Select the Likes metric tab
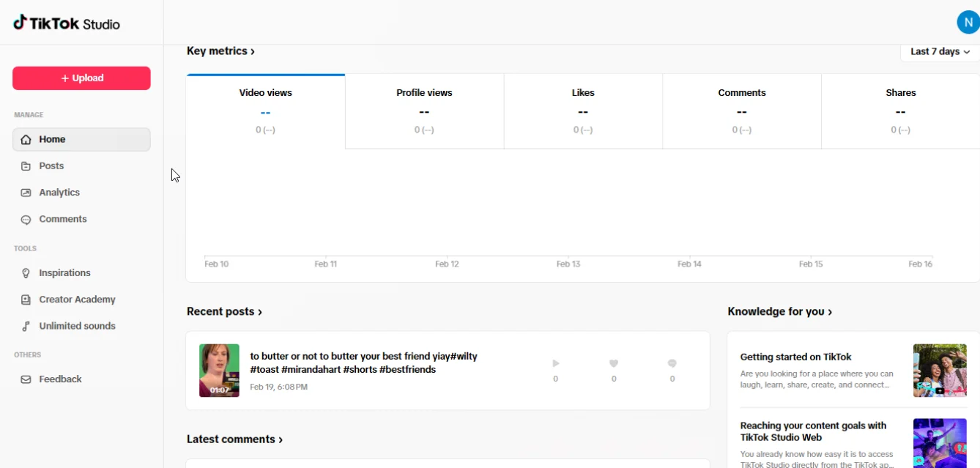 pos(583,111)
